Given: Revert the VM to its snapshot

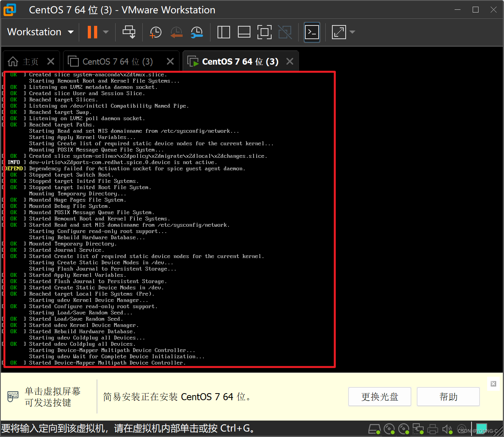Looking at the screenshot, I should 176,32.
